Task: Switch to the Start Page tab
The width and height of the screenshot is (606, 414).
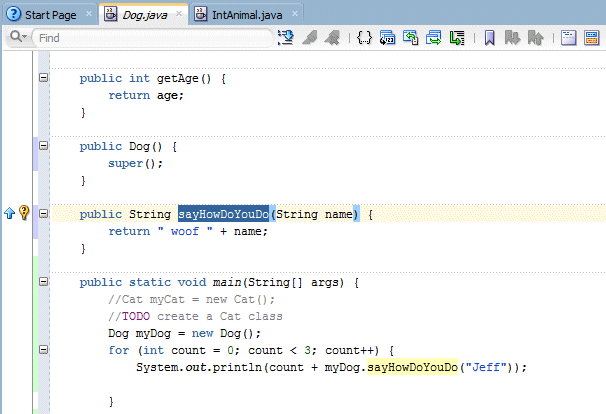Action: (50, 15)
